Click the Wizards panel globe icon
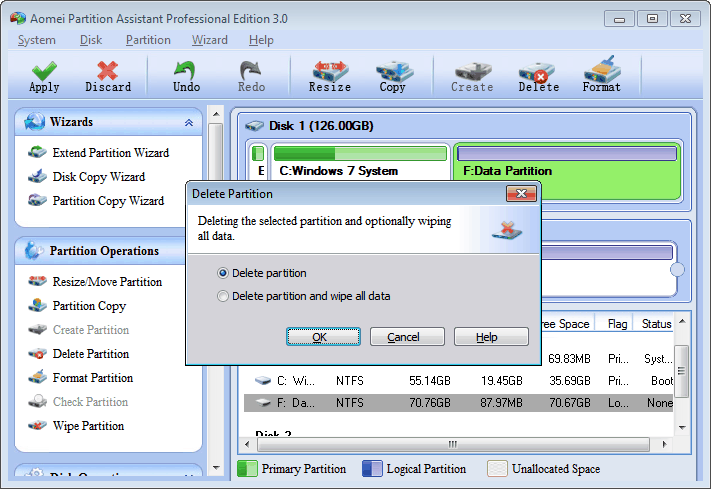Image resolution: width=711 pixels, height=489 pixels. point(35,122)
